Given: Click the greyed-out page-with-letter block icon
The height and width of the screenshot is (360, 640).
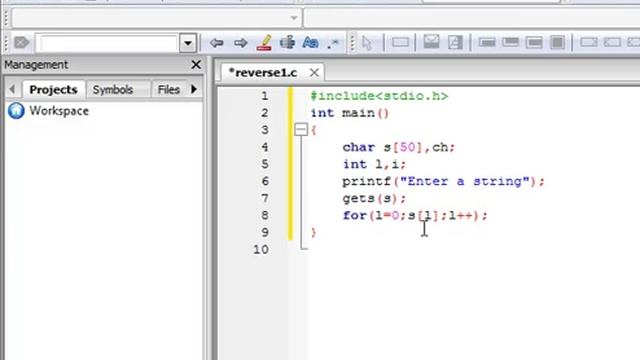Looking at the screenshot, I should pos(455,42).
